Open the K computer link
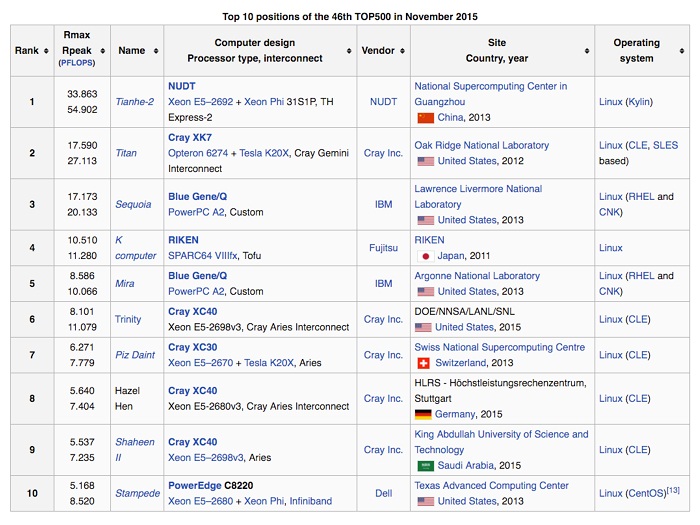Viewport: 700px width, 525px height. (x=135, y=248)
